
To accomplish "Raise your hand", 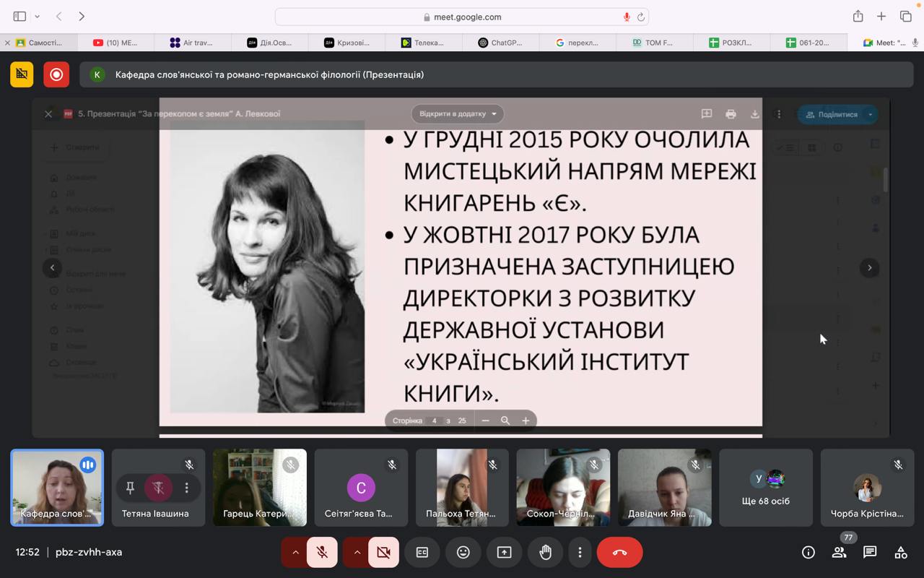I will (545, 552).
